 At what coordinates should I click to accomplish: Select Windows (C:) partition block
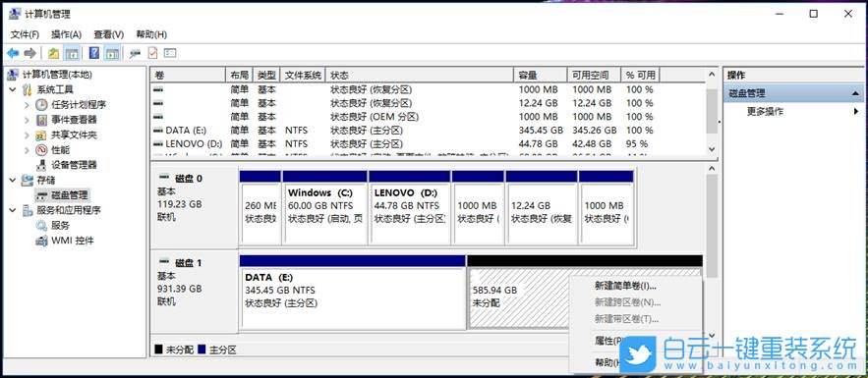[x=325, y=208]
